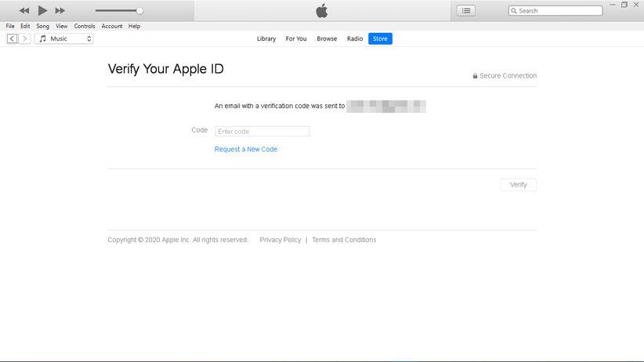This screenshot has height=362, width=644.
Task: Click the fast forward next button
Action: point(60,11)
